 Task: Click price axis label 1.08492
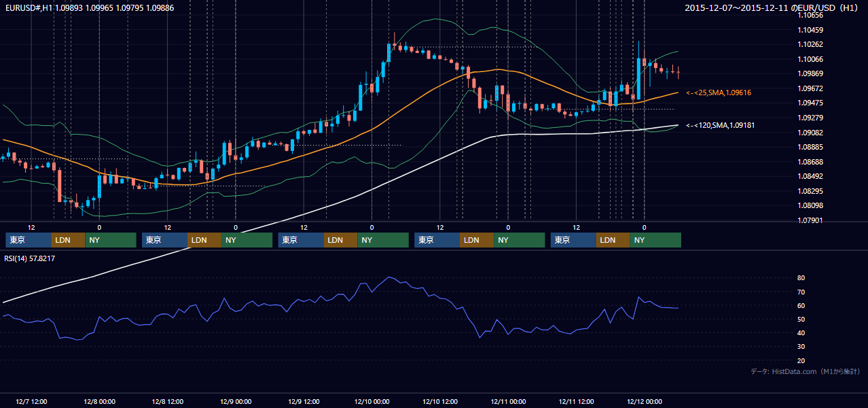[810, 176]
